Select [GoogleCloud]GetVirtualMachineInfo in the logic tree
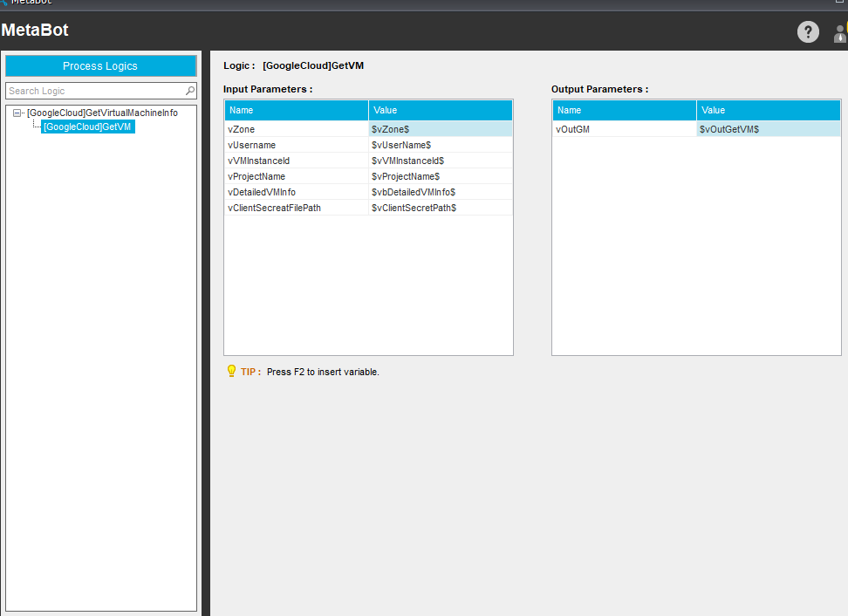This screenshot has height=616, width=848. pos(102,113)
